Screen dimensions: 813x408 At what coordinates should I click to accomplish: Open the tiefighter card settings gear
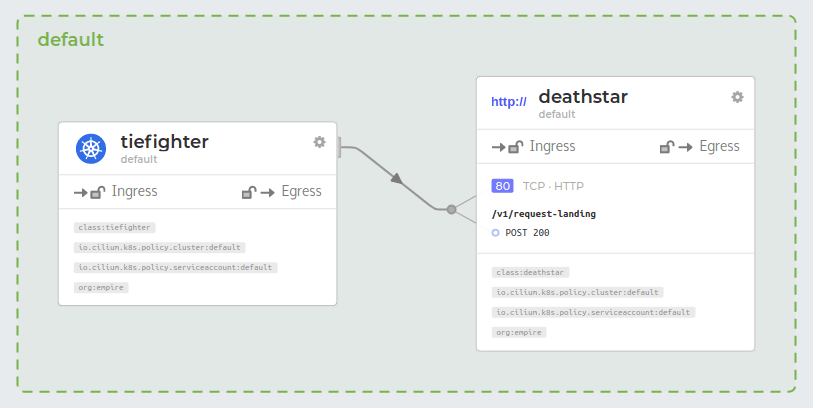tap(319, 142)
